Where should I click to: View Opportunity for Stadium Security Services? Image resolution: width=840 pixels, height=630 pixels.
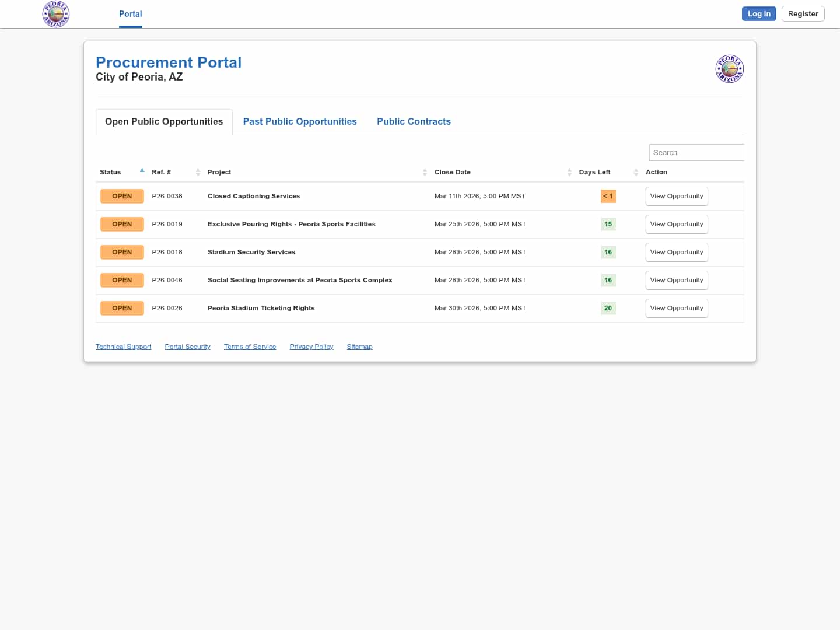[676, 252]
